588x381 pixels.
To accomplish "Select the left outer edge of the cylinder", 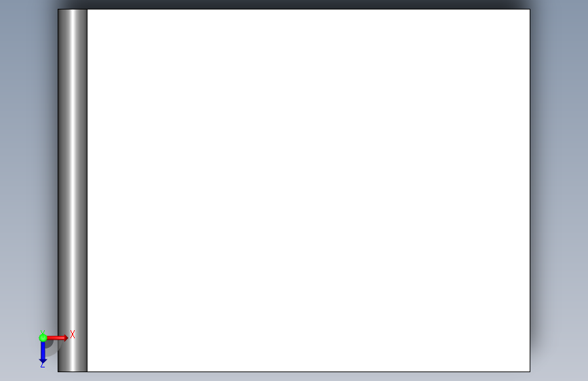I will pos(58,190).
